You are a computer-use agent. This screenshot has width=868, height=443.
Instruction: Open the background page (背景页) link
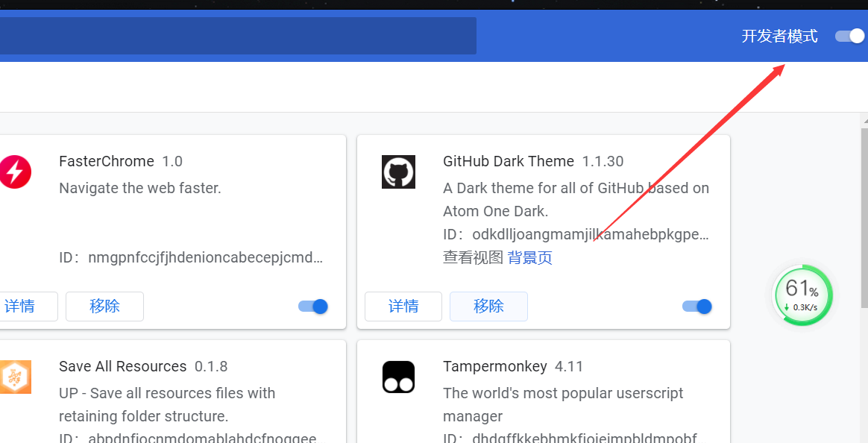point(529,257)
